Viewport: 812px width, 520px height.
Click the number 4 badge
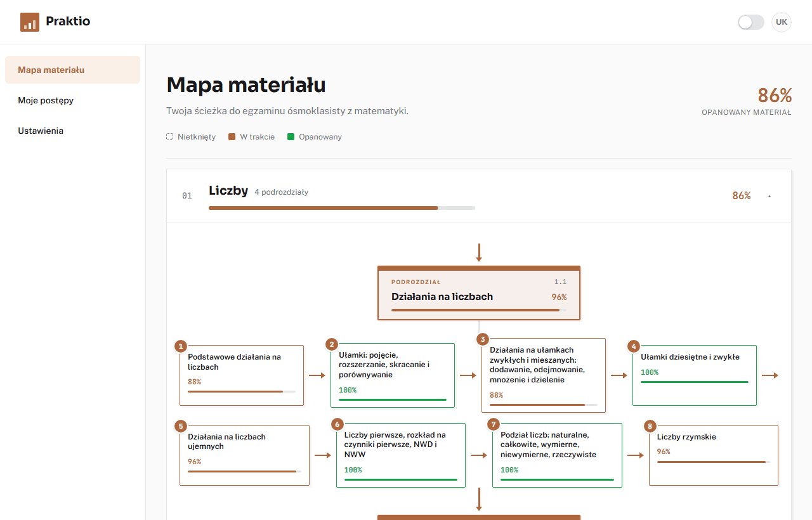(633, 346)
